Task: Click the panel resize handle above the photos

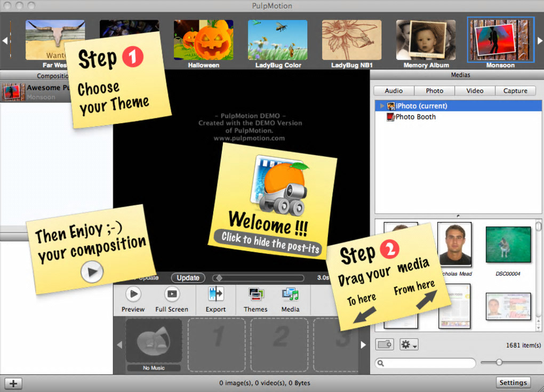Action: pos(458,216)
